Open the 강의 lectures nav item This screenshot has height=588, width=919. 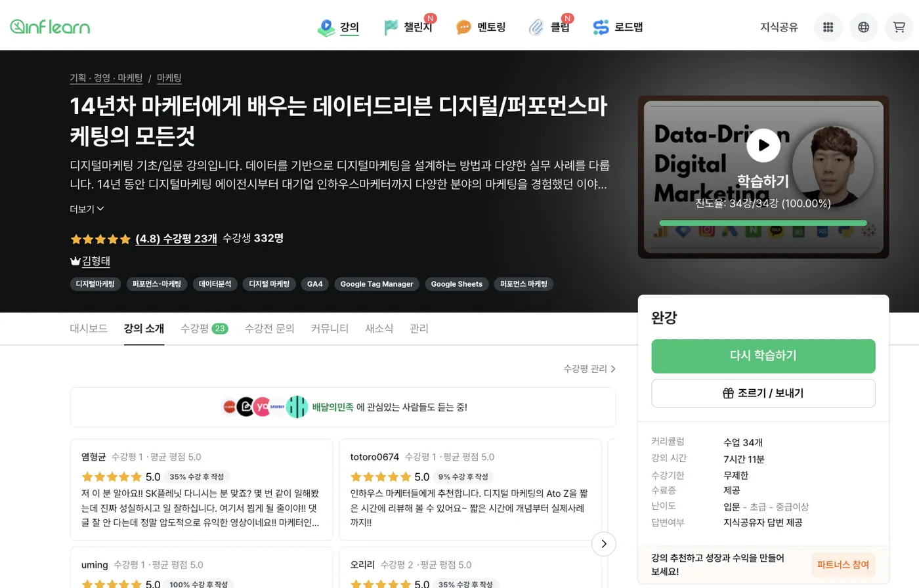tap(338, 27)
